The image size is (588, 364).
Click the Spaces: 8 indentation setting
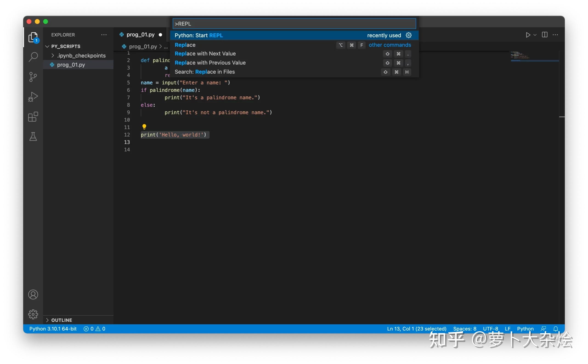coord(464,329)
